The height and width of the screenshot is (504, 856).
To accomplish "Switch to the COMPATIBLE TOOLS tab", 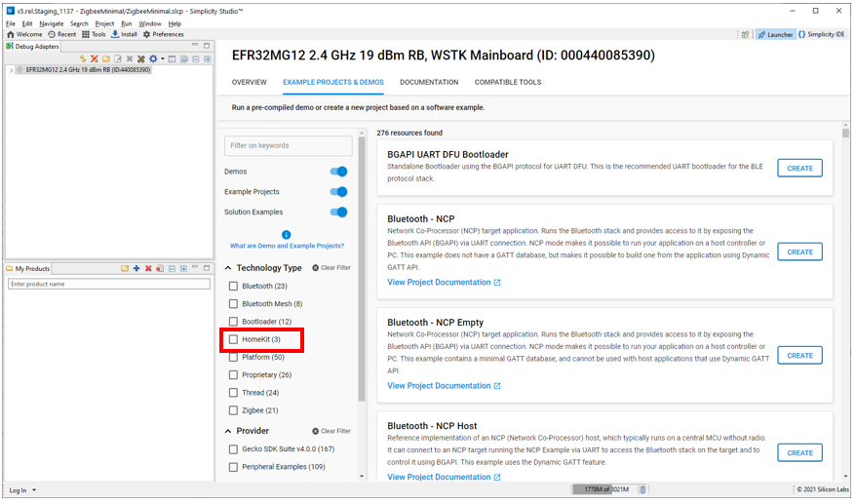I will 508,82.
